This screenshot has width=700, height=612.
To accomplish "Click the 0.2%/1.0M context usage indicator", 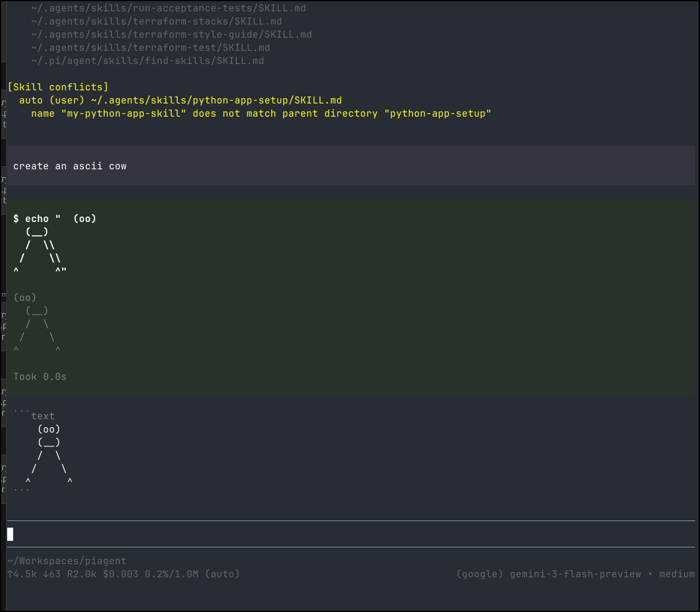I will (x=172, y=574).
